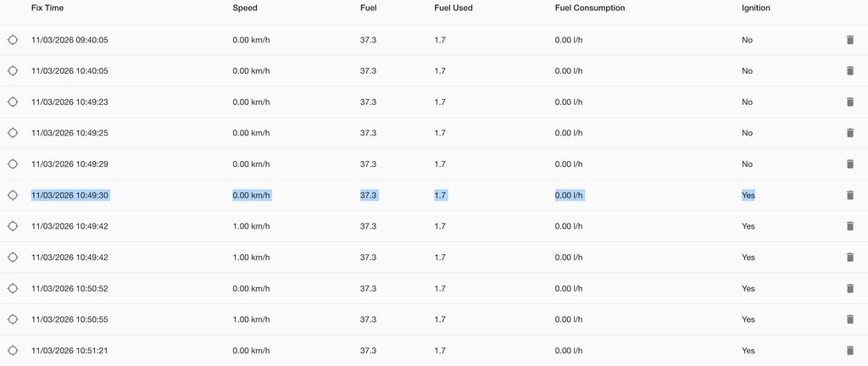The width and height of the screenshot is (868, 366).
Task: Click the locate icon for the 10:50:55 row
Action: (x=13, y=319)
